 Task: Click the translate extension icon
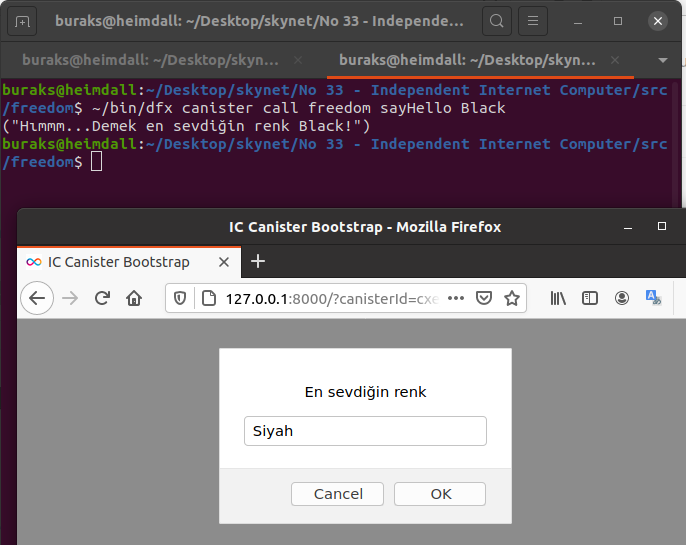click(654, 298)
